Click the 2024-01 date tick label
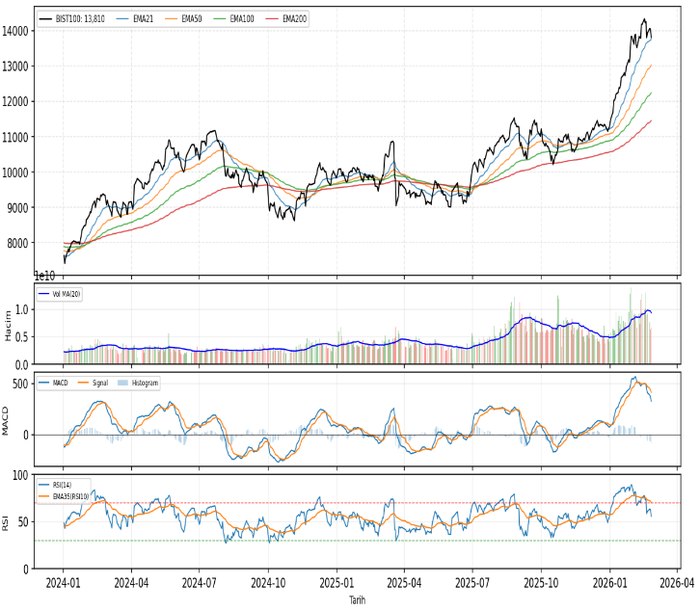Viewport: 700px width, 610px height. pyautogui.click(x=63, y=583)
